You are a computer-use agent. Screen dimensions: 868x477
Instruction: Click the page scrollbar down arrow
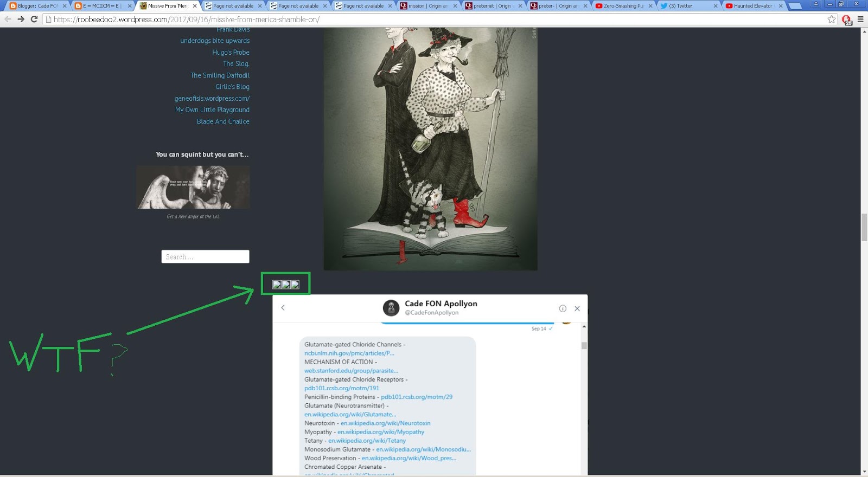pyautogui.click(x=864, y=472)
